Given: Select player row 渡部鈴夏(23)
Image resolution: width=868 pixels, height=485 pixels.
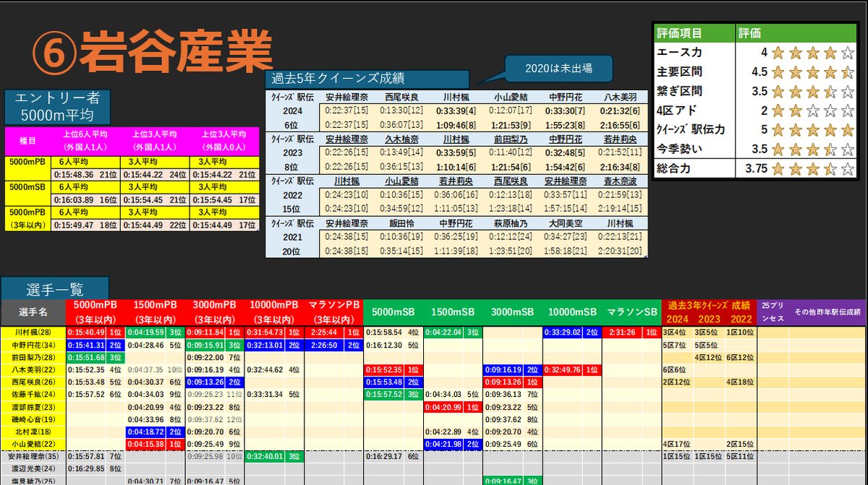Looking at the screenshot, I should pos(33,407).
